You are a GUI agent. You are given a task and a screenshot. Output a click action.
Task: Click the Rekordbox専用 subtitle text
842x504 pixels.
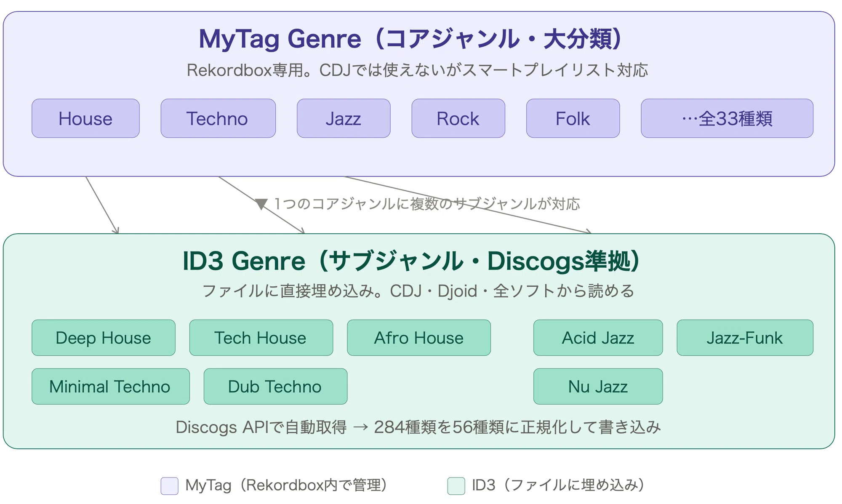click(417, 70)
